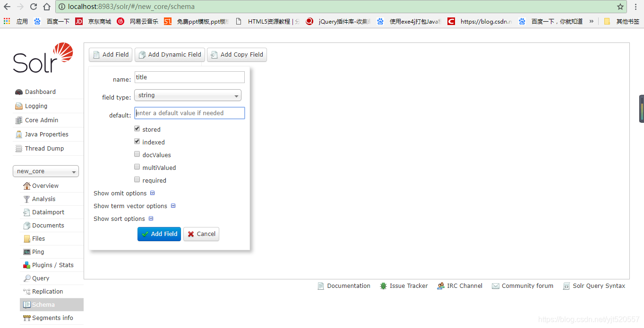Open the blog.csdn.net bookmark
Viewport: 644px width, 328px height.
(480, 21)
